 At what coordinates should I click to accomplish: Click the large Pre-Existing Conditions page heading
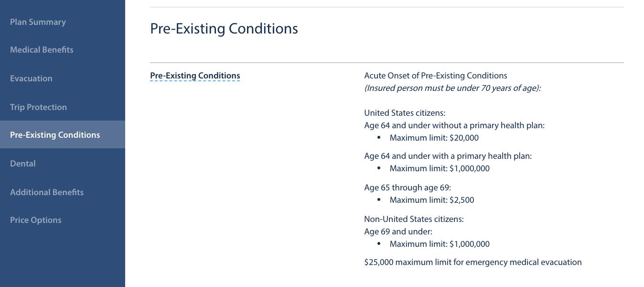224,29
